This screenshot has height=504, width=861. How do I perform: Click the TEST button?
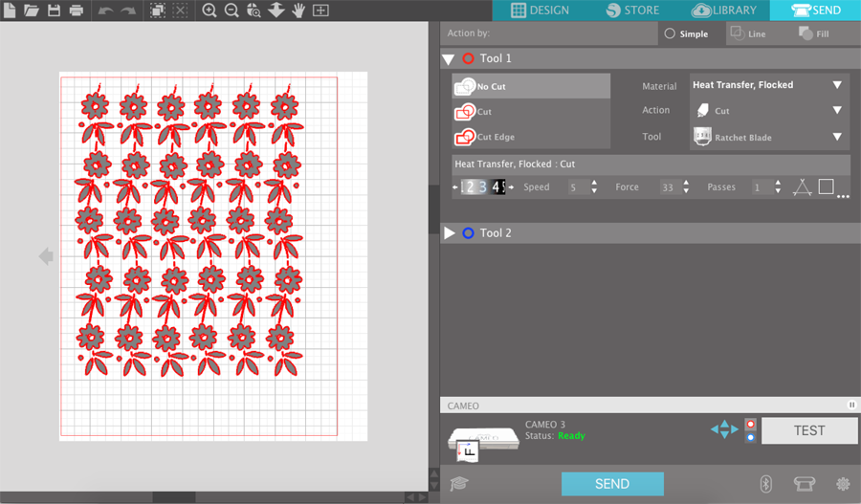coord(809,430)
